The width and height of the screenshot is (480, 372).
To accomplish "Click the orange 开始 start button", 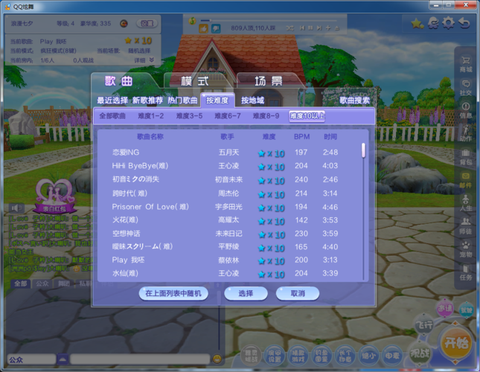I will tap(456, 343).
